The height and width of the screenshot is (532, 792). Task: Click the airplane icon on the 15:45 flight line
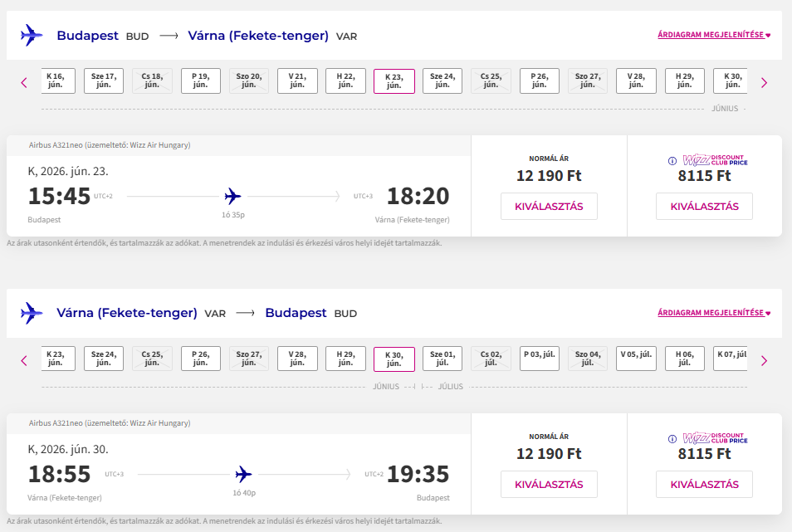(x=232, y=197)
